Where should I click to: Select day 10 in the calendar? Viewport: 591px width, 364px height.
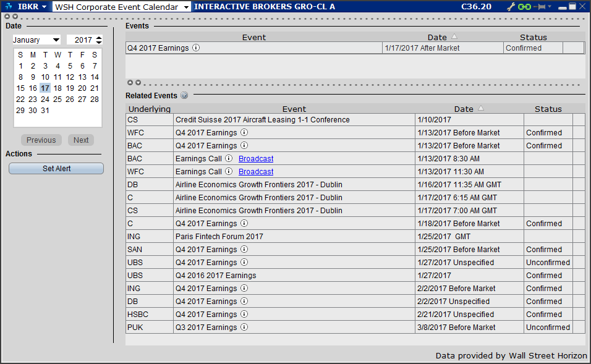pyautogui.click(x=45, y=77)
